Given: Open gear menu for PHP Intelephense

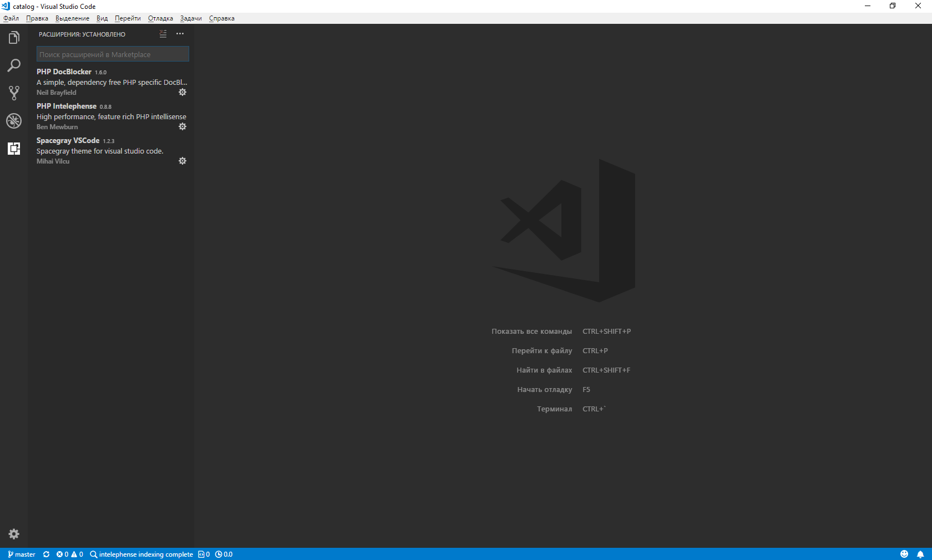Looking at the screenshot, I should click(183, 126).
